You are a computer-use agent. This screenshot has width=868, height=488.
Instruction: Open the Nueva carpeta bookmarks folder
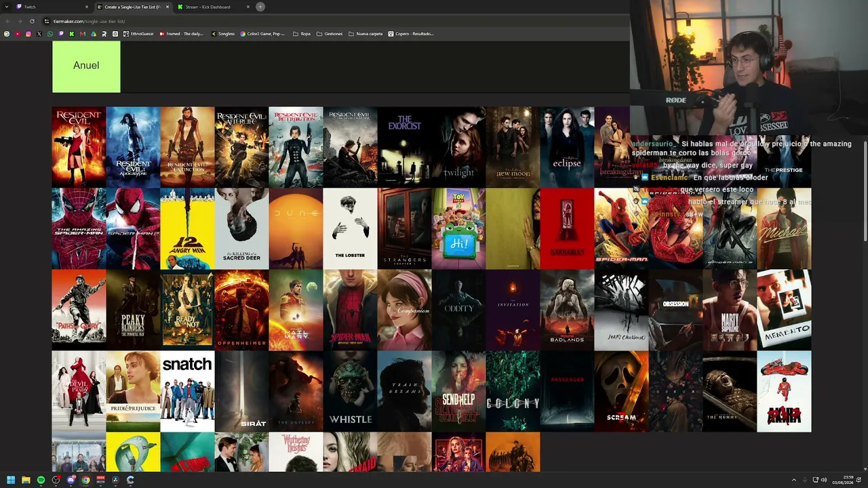pyautogui.click(x=366, y=34)
